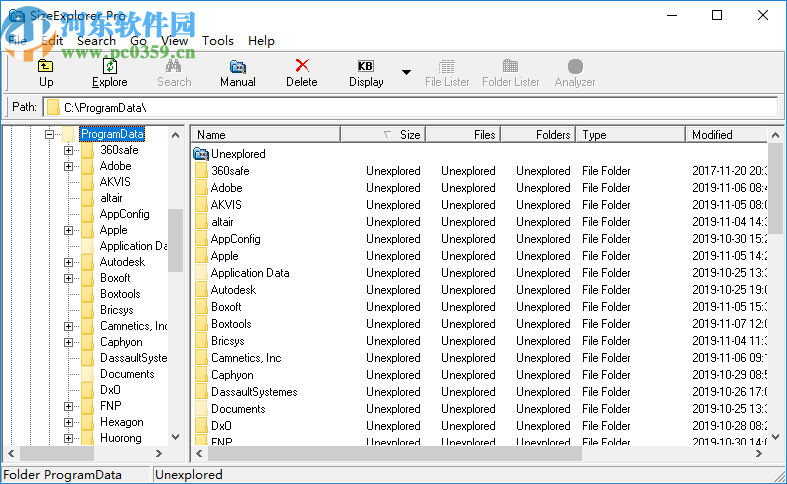The width and height of the screenshot is (787, 484).
Task: Sort by Modified column header
Action: [x=726, y=135]
